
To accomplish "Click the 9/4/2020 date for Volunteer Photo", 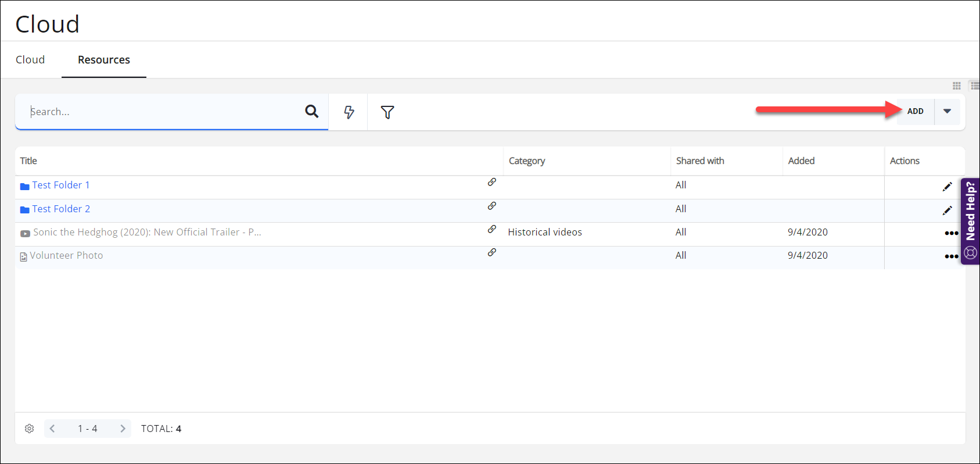I will (807, 255).
